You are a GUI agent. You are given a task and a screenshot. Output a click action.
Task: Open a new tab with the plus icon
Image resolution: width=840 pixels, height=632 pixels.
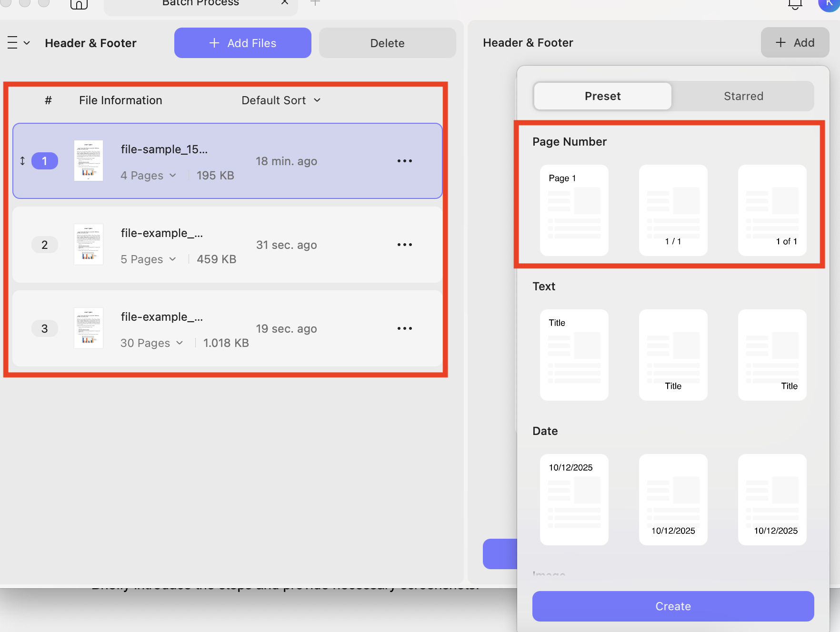point(315,2)
